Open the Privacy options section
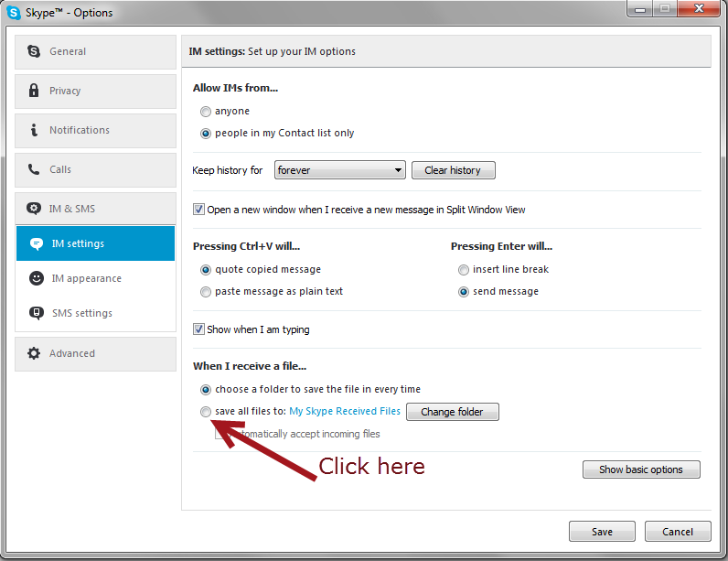The image size is (728, 561). (x=96, y=91)
